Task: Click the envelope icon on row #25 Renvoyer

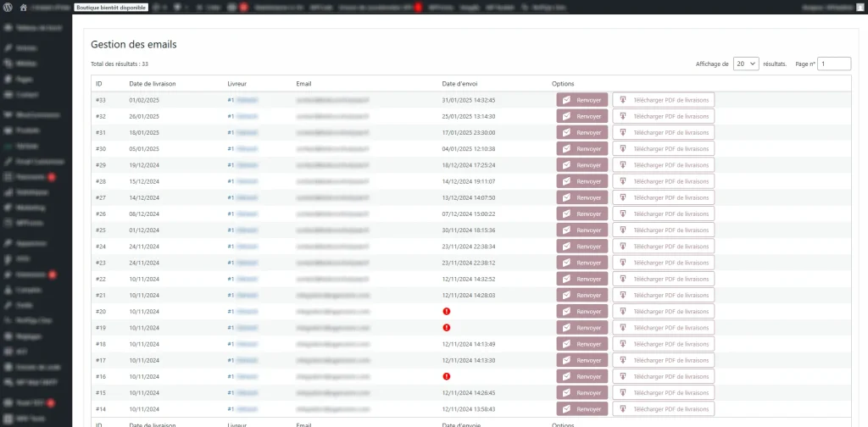Action: click(567, 230)
